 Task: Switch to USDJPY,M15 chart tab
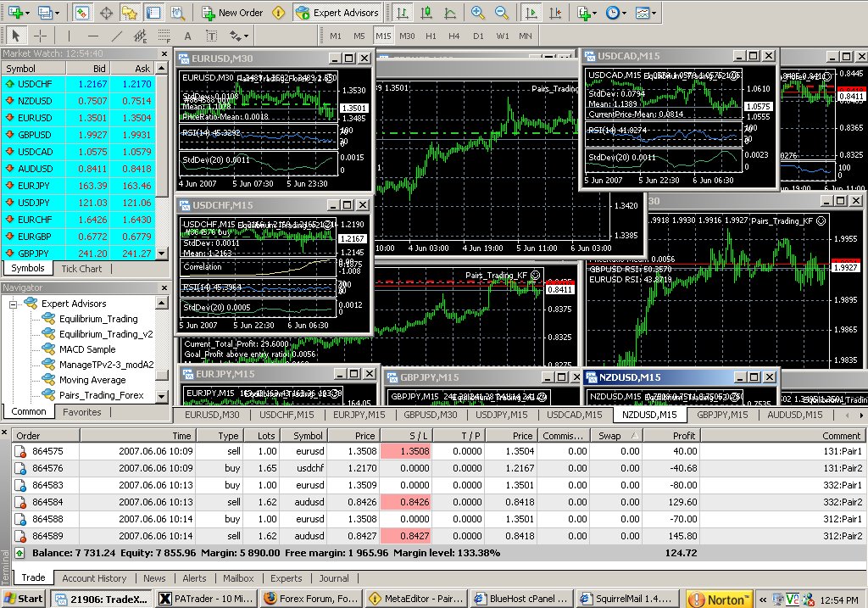[502, 415]
